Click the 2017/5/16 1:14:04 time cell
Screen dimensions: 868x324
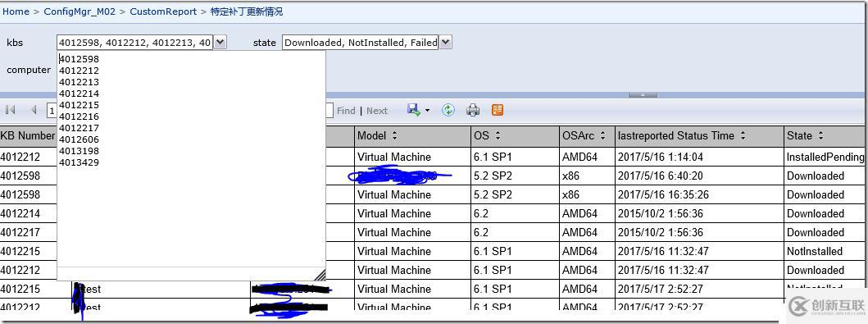[x=699, y=157]
